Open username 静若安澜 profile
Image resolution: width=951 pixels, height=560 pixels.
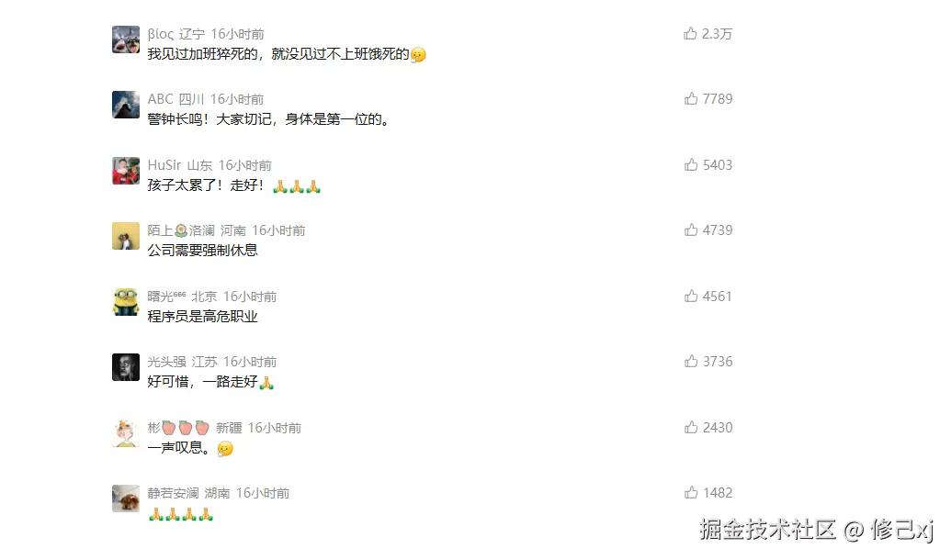click(x=173, y=493)
